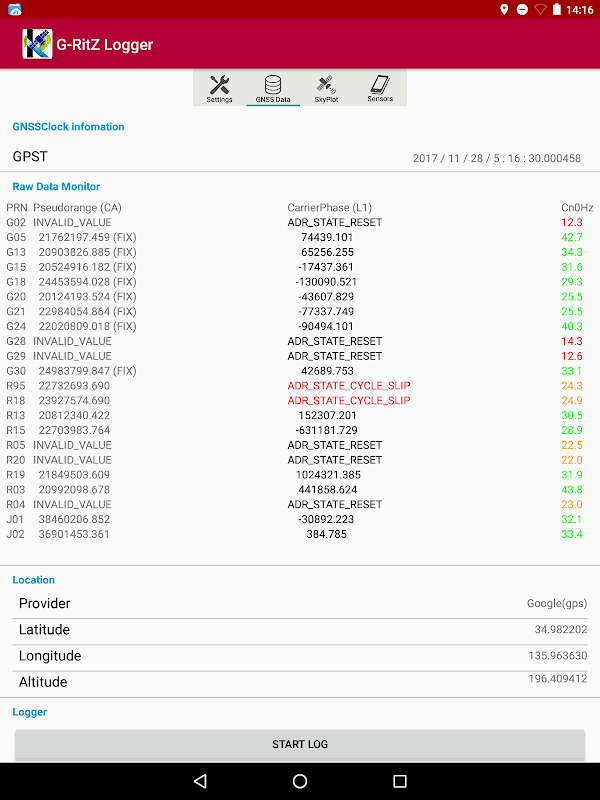Tap carrier phase -631181.729 for R15
Screen dimensions: 600x800
(326, 430)
